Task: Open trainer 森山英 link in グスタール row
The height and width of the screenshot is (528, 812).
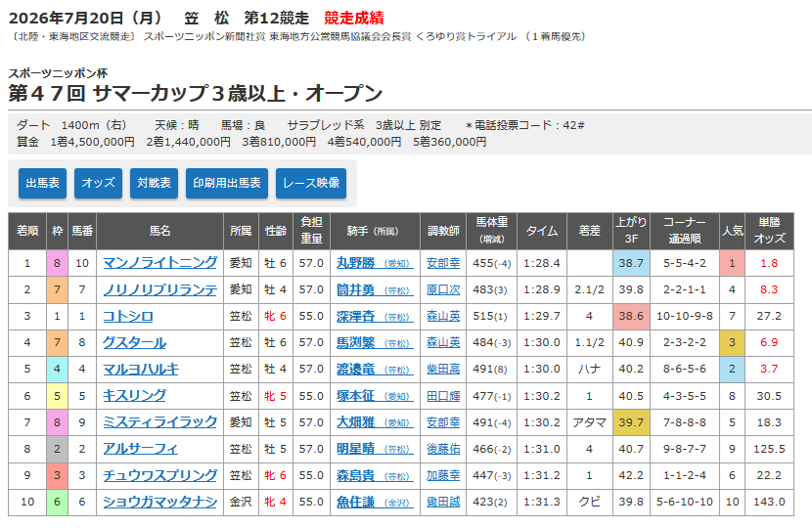Action: click(x=443, y=342)
